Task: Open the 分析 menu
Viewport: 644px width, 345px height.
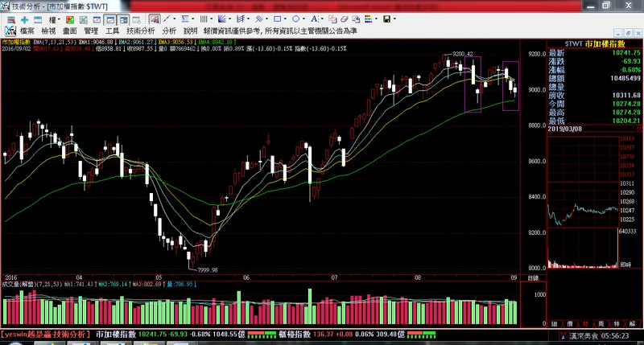Action: 169,31
